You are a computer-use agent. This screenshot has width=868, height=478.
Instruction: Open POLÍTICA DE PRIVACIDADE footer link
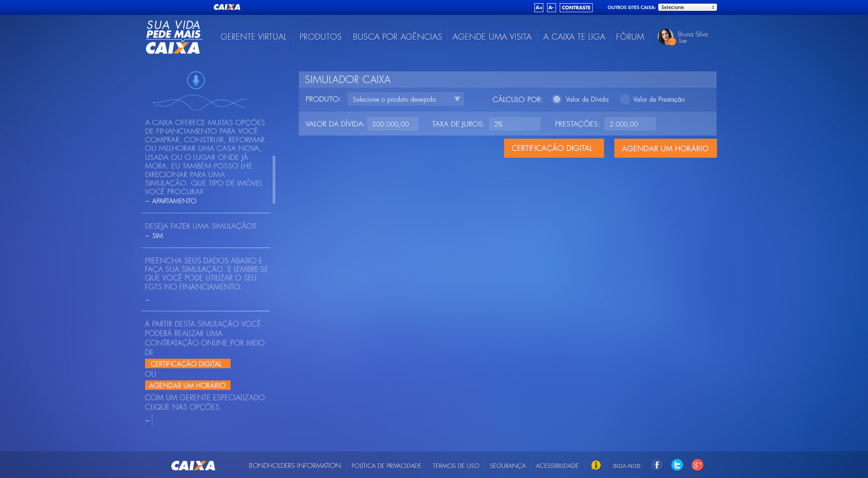tap(387, 466)
